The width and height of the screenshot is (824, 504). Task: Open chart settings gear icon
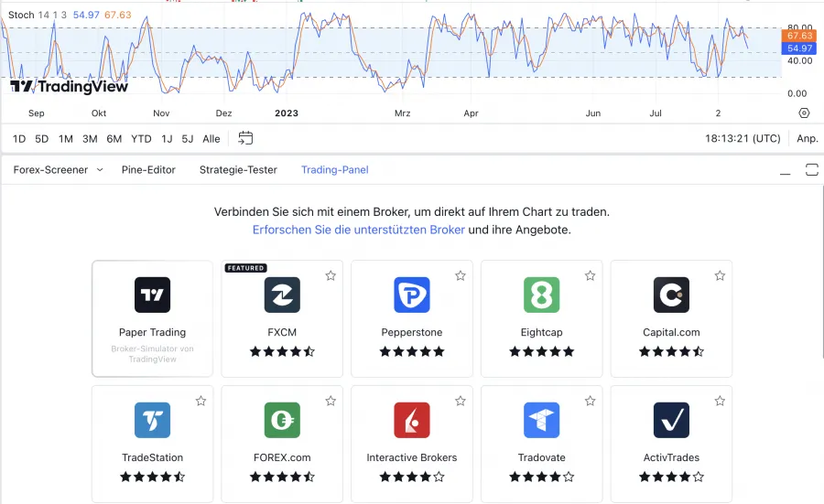pos(804,113)
